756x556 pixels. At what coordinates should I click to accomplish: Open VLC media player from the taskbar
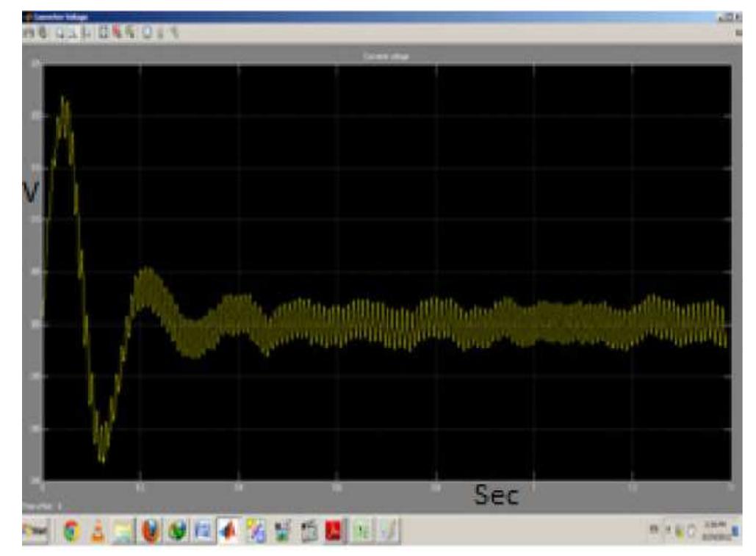98,532
